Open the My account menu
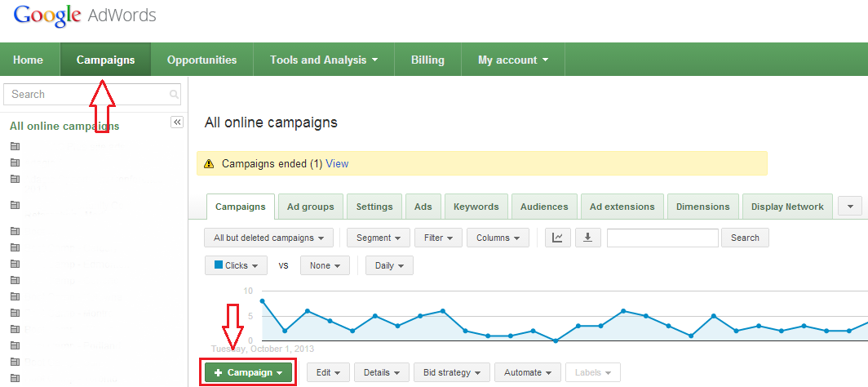 tap(513, 60)
